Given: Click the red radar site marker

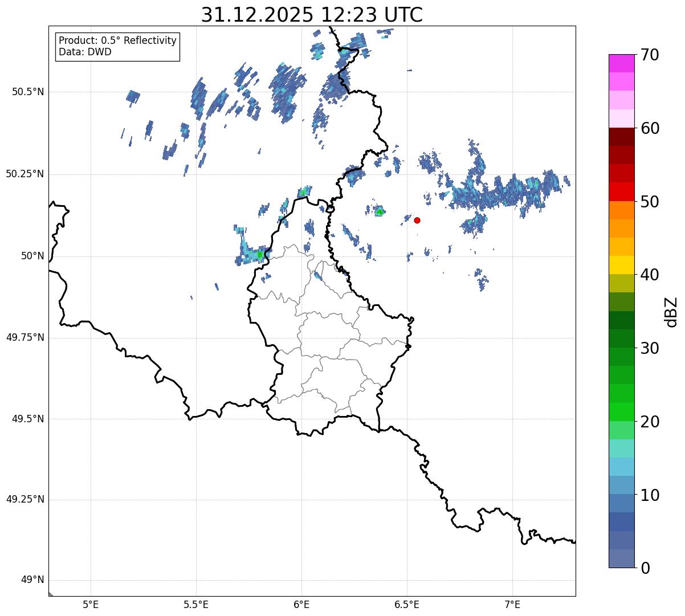Looking at the screenshot, I should coord(417,220).
